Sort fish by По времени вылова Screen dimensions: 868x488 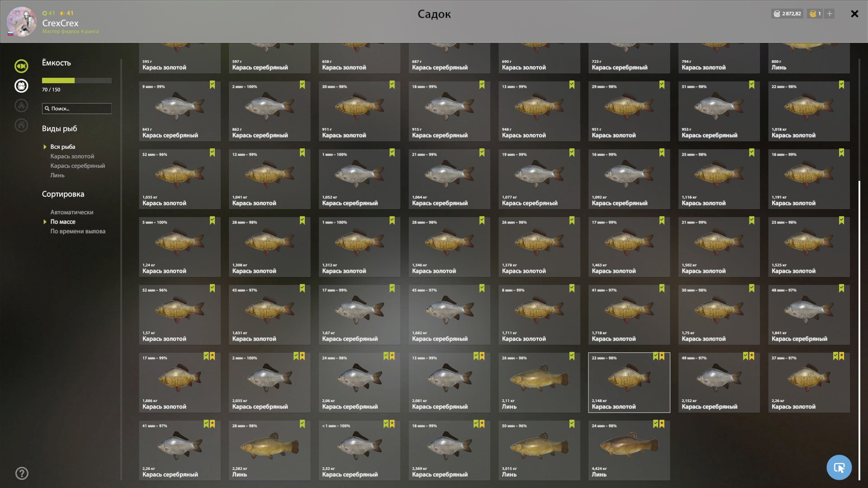78,232
